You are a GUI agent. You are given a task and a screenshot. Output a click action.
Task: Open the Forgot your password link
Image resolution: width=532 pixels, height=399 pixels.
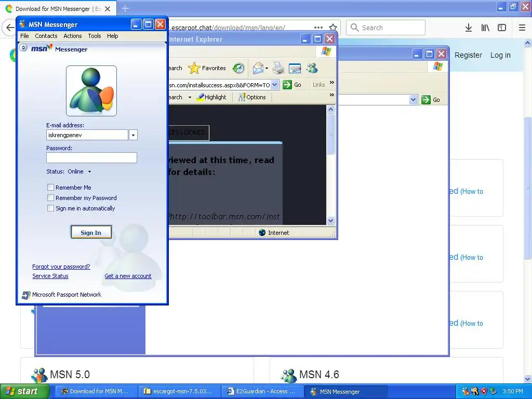pos(61,267)
